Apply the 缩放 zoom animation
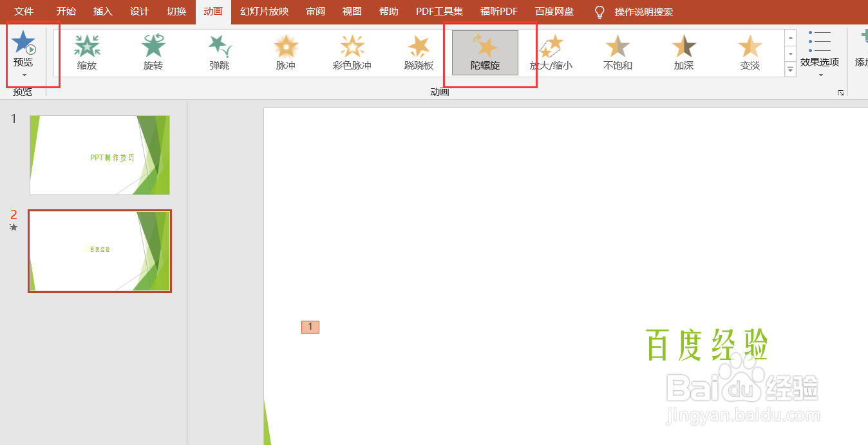The width and height of the screenshot is (868, 445). pyautogui.click(x=87, y=52)
